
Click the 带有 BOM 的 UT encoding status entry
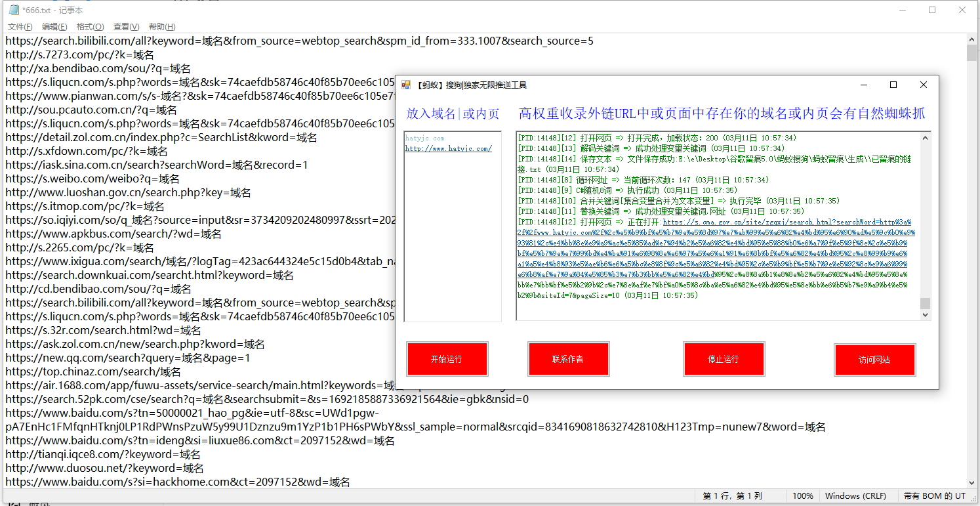tap(934, 496)
